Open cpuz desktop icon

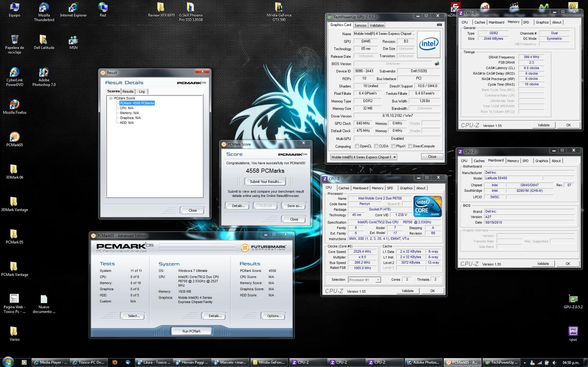(573, 333)
